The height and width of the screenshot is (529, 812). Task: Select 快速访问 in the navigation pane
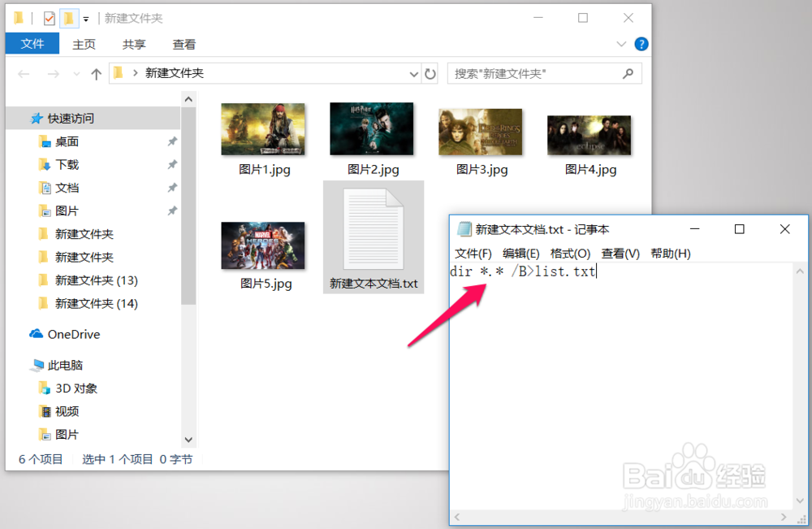(93, 118)
